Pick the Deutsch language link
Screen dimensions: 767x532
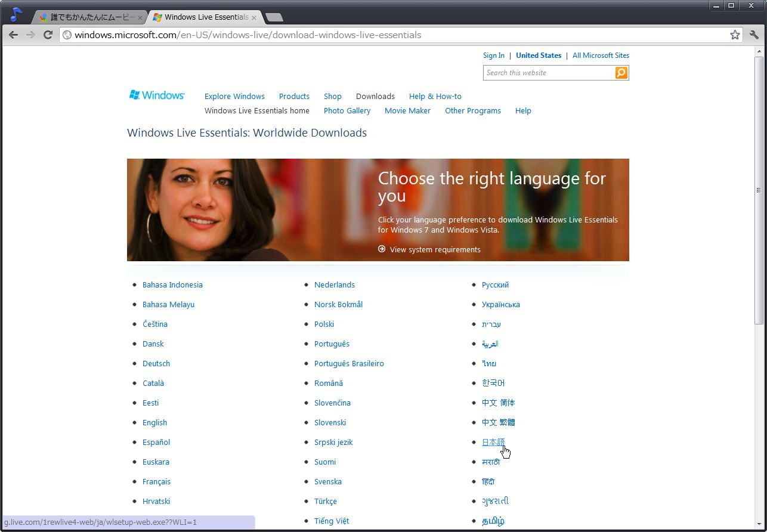pyautogui.click(x=156, y=363)
